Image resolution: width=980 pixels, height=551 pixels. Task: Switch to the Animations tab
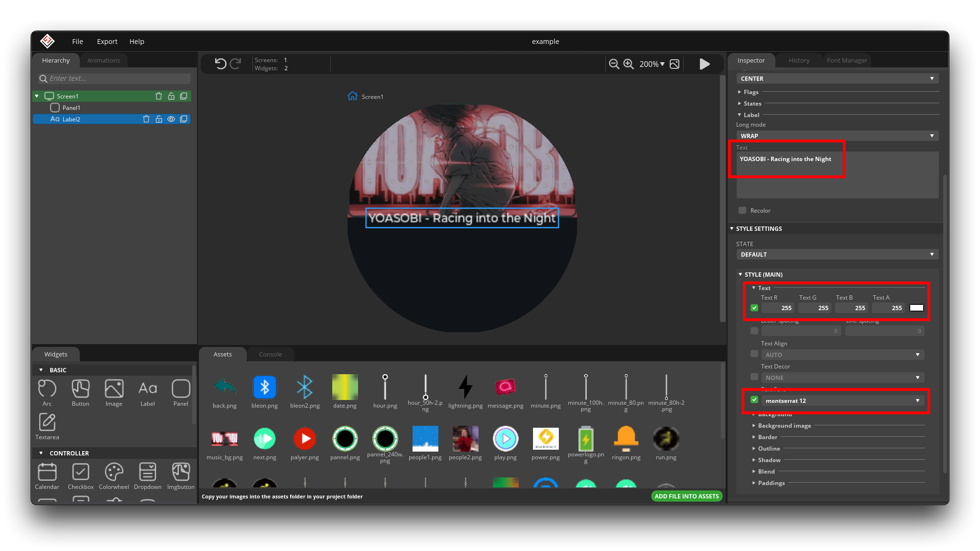104,60
